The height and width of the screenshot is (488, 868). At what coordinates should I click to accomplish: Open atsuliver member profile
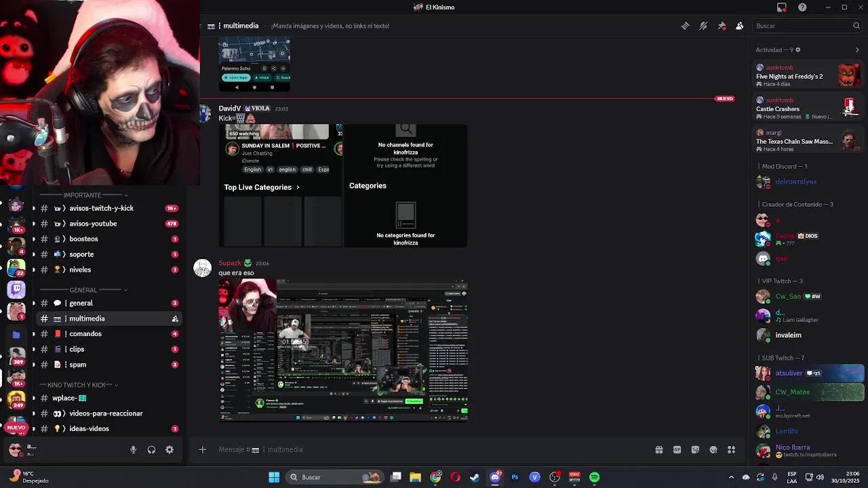pyautogui.click(x=809, y=373)
